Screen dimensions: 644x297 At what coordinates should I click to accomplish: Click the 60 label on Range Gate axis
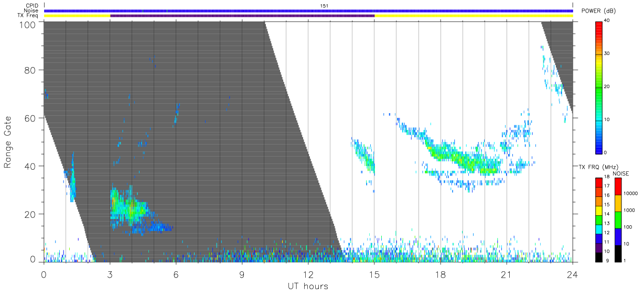pos(31,118)
